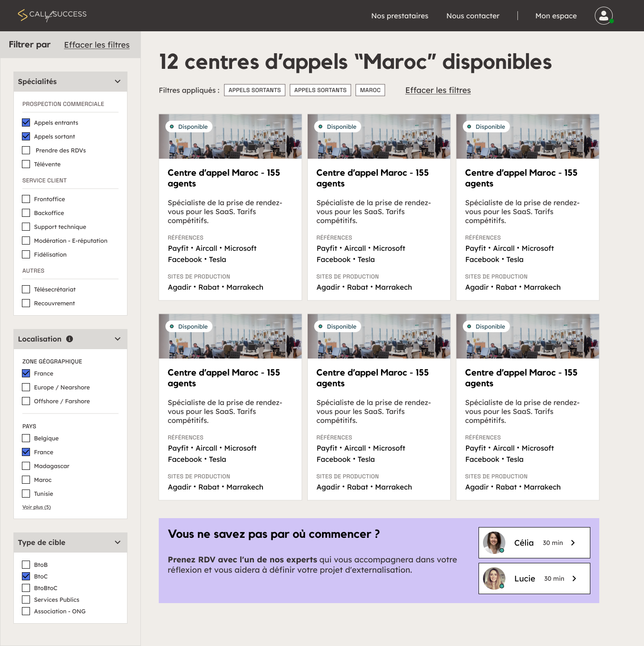Open Nos prestataires in the navigation
The height and width of the screenshot is (646, 644).
coord(399,16)
